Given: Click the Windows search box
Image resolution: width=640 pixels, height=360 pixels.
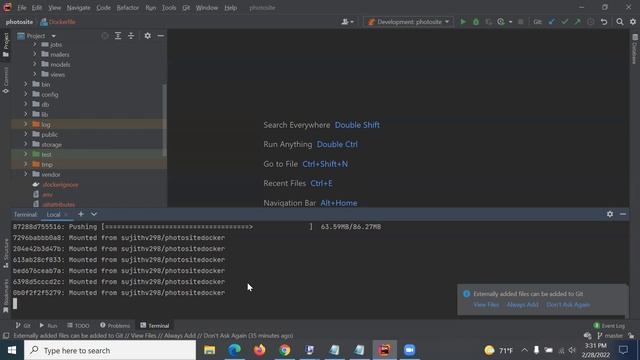Looking at the screenshot, I should 110,350.
